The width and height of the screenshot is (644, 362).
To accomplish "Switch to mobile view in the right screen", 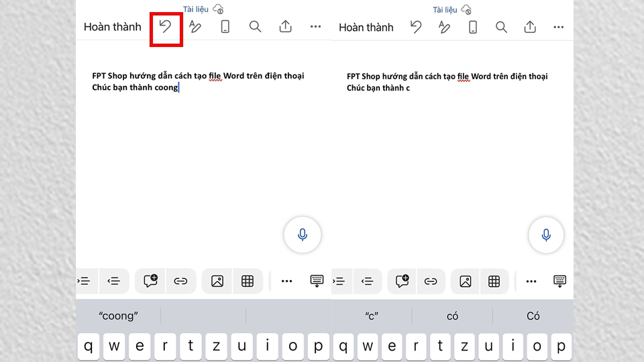I will pos(473,27).
